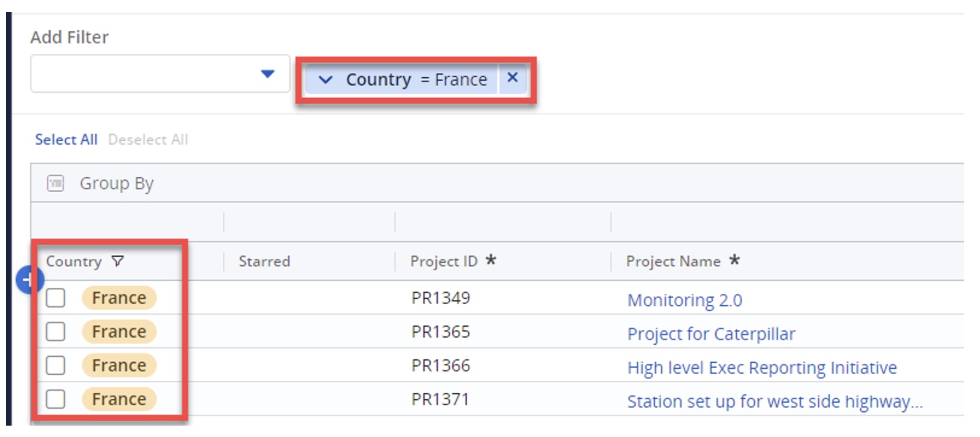Open High level Exec Reporting Initiative link
Screen dimensions: 980x437
pos(762,368)
